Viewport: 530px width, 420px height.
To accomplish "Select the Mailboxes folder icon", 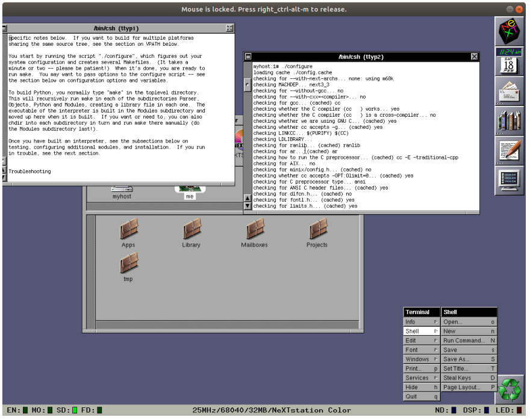I will point(255,233).
